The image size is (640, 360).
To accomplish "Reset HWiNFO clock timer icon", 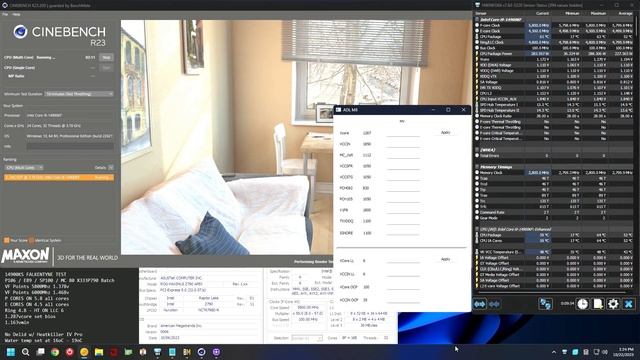I will coord(582,304).
